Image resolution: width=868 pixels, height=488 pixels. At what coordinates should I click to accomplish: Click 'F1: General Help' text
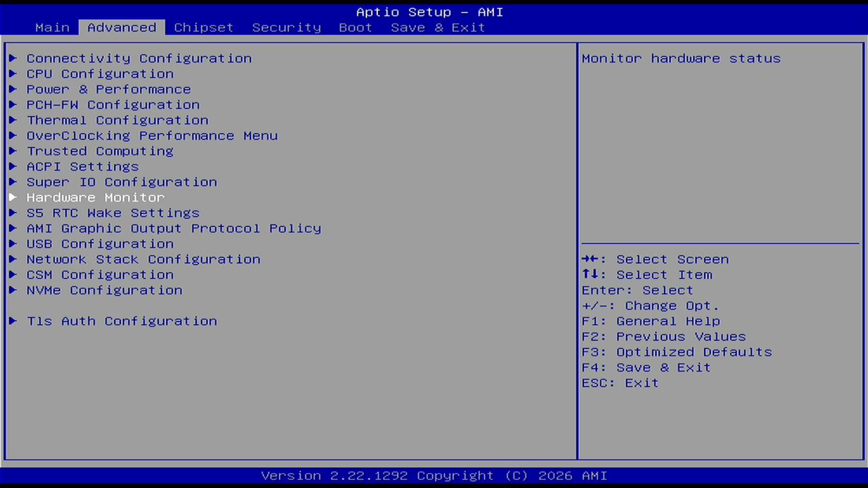pyautogui.click(x=651, y=322)
